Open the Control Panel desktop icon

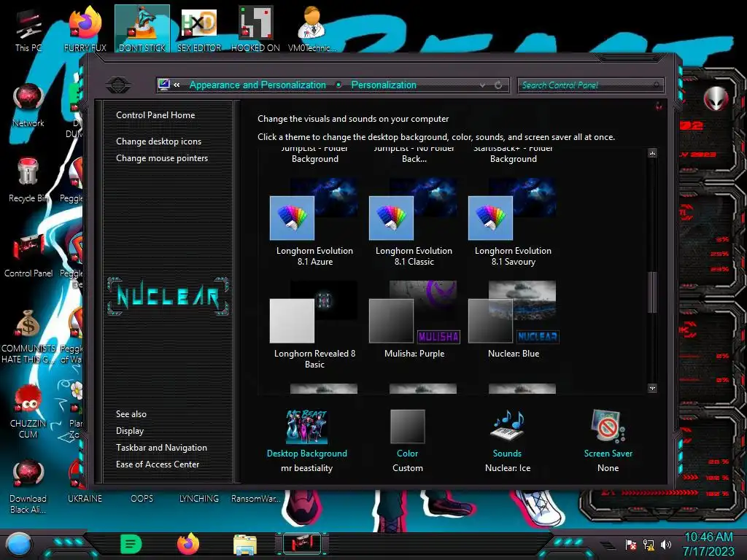click(x=28, y=255)
